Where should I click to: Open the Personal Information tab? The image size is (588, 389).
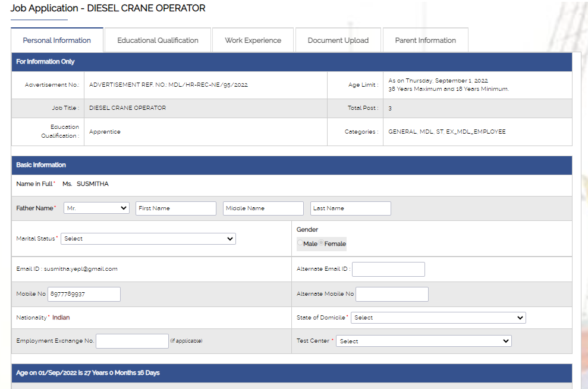57,40
